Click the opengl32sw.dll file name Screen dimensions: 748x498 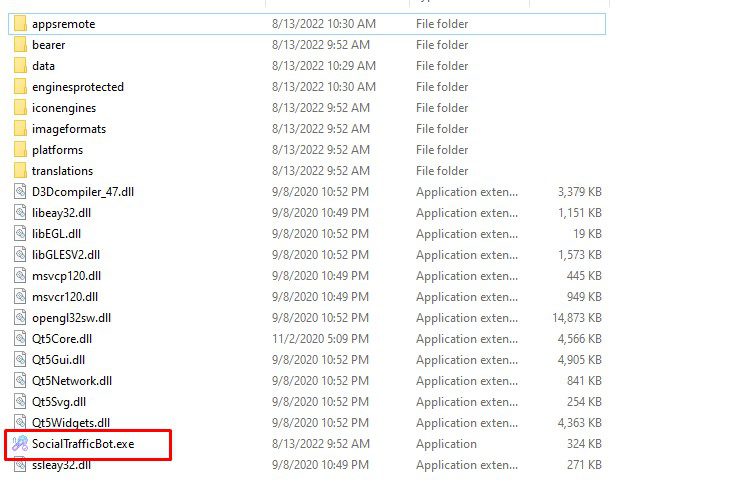pos(72,318)
